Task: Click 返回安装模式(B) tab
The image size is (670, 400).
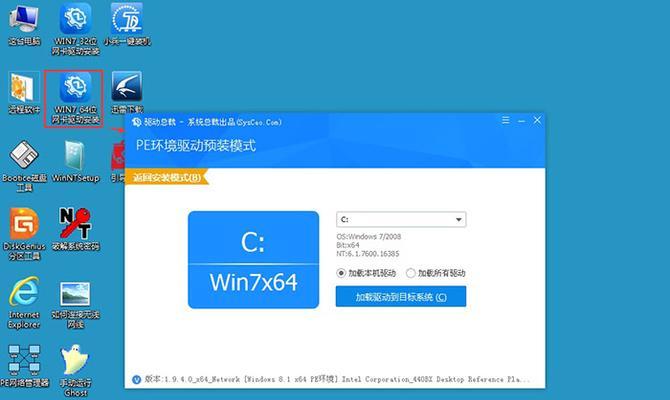Action: pyautogui.click(x=167, y=177)
